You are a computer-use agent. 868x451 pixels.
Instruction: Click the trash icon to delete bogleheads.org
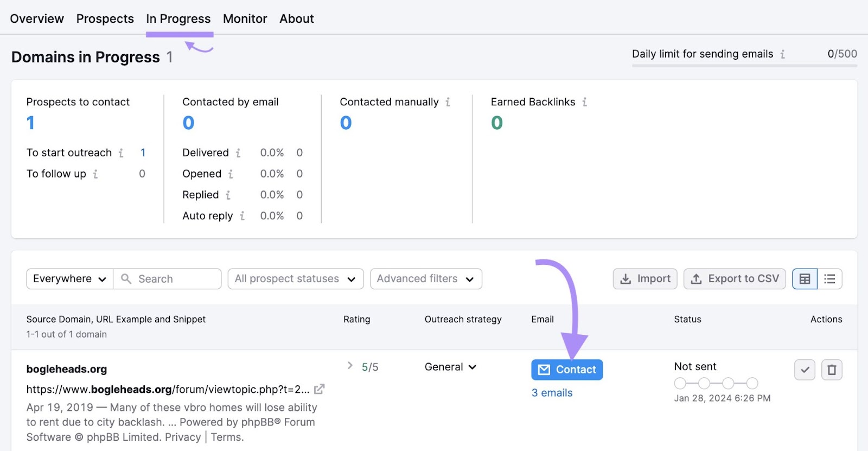[831, 370]
